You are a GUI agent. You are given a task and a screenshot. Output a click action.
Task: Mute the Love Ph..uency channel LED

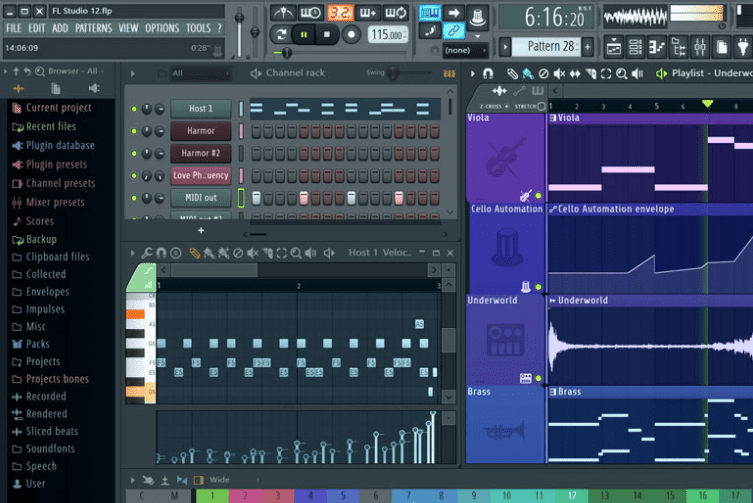pos(134,176)
